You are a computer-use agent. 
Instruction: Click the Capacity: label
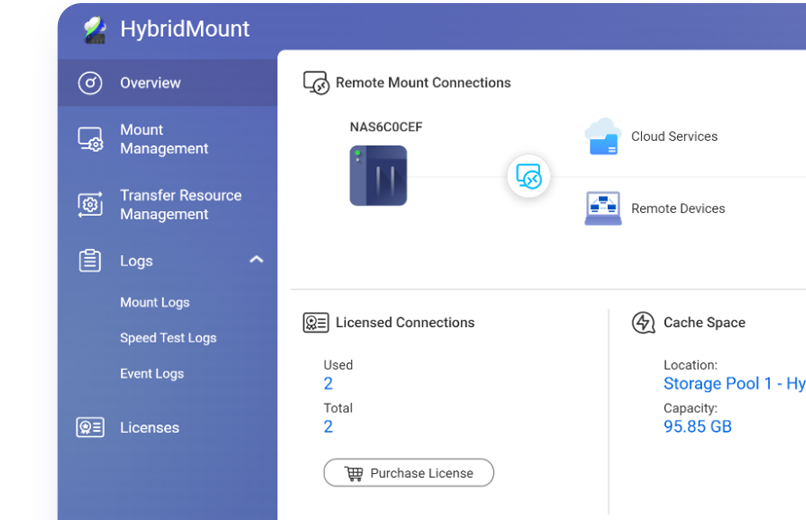[690, 408]
